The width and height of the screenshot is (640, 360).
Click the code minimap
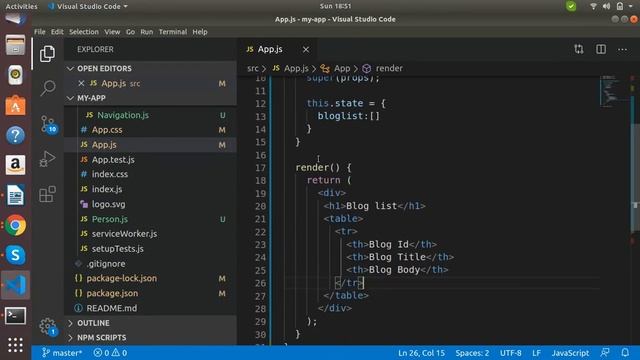[x=614, y=92]
